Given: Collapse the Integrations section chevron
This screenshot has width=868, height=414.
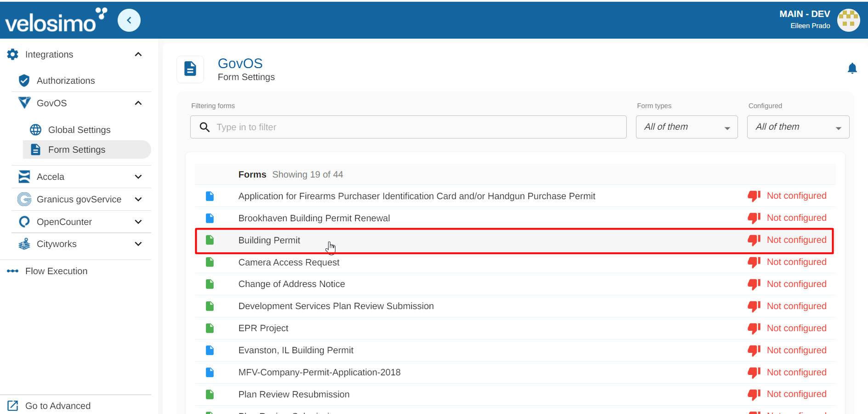Looking at the screenshot, I should pos(138,54).
